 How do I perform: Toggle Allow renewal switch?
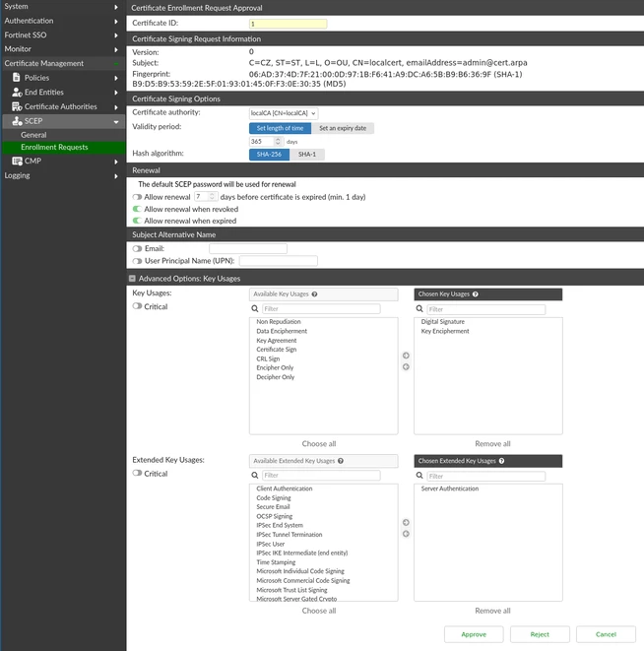point(137,197)
